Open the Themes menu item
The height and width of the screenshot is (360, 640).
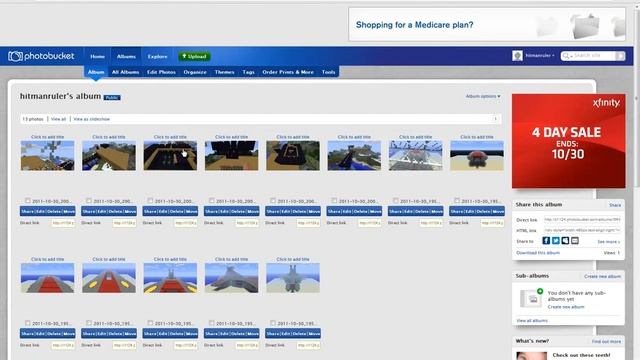[x=224, y=72]
